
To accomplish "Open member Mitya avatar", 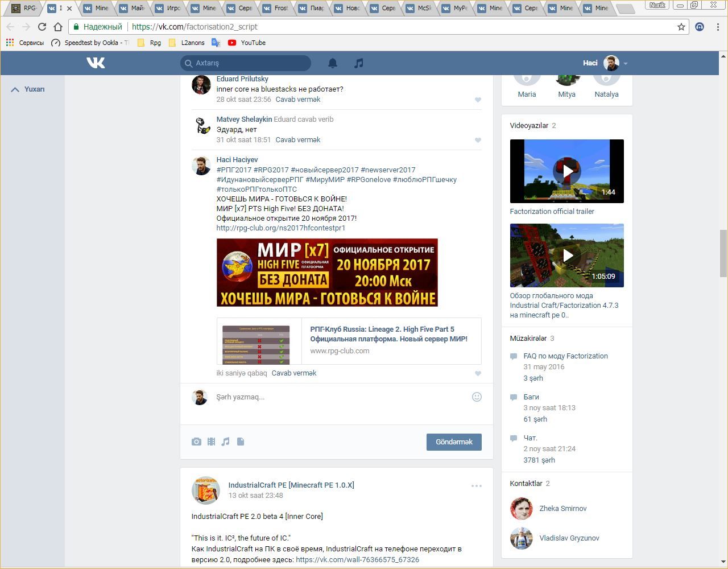I will (566, 80).
